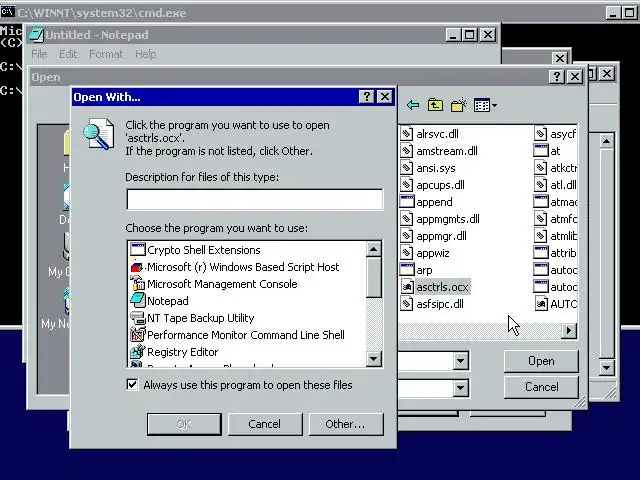Click the Description for files of this type field

(x=255, y=199)
